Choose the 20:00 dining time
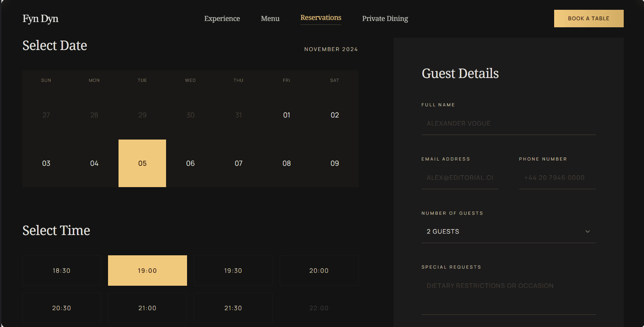 click(319, 270)
